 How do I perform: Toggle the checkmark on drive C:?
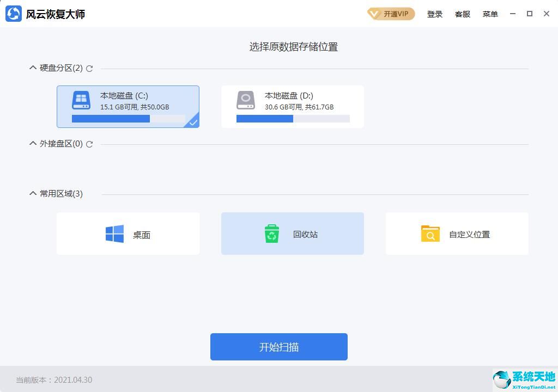point(192,122)
